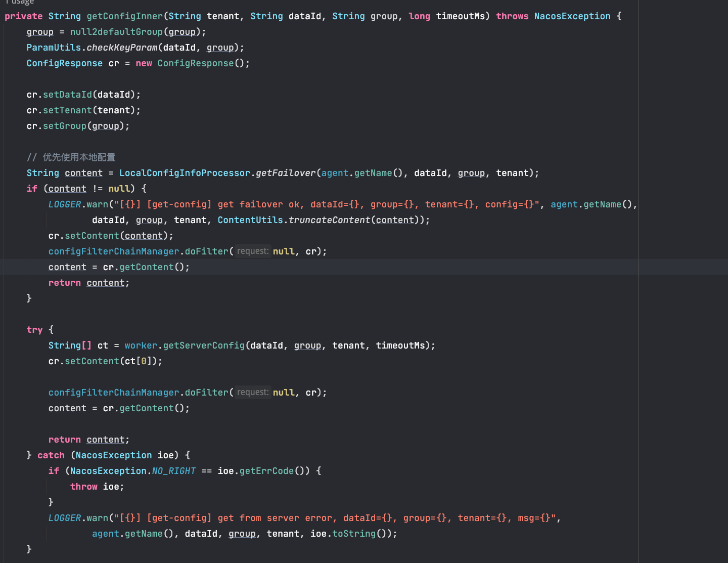Click the ContentUtils class reference

250,220
